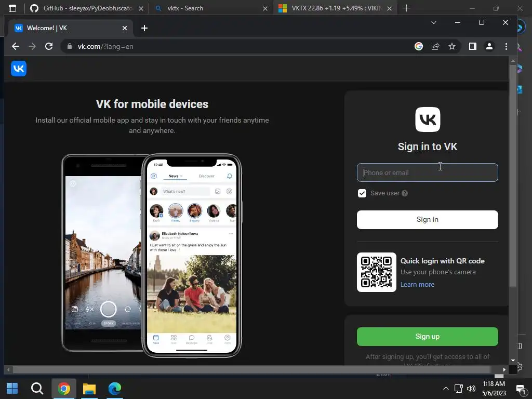
Task: Click the address bar URL vk.com
Action: tap(105, 46)
